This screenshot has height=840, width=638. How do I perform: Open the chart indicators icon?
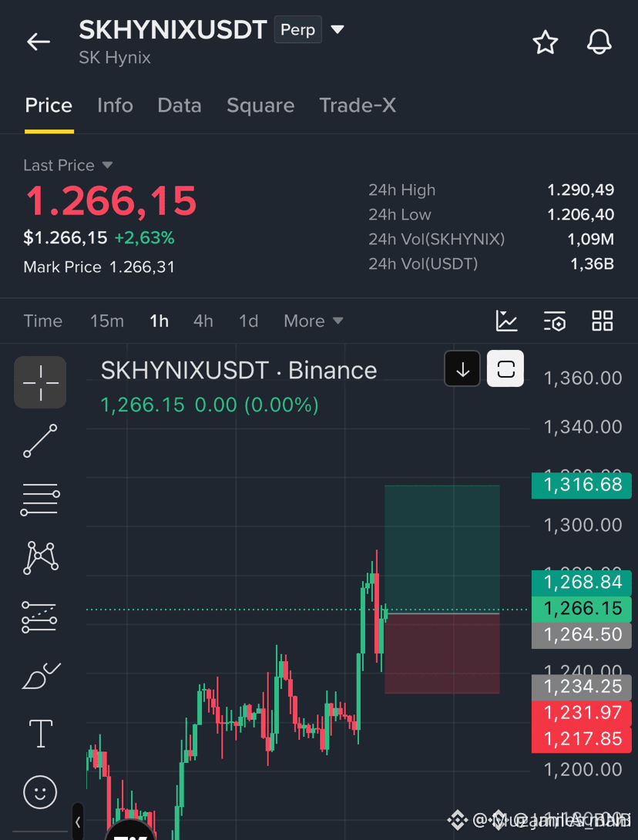click(x=507, y=321)
